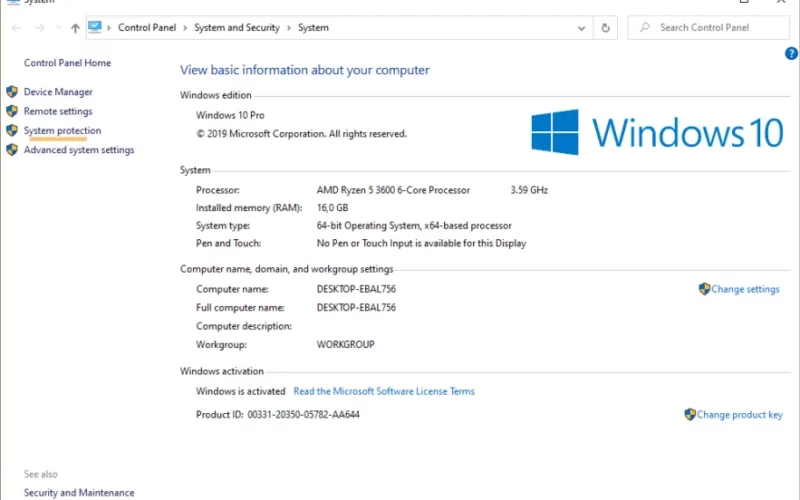This screenshot has width=800, height=500.
Task: Open Security and Maintenance link
Action: (79, 492)
